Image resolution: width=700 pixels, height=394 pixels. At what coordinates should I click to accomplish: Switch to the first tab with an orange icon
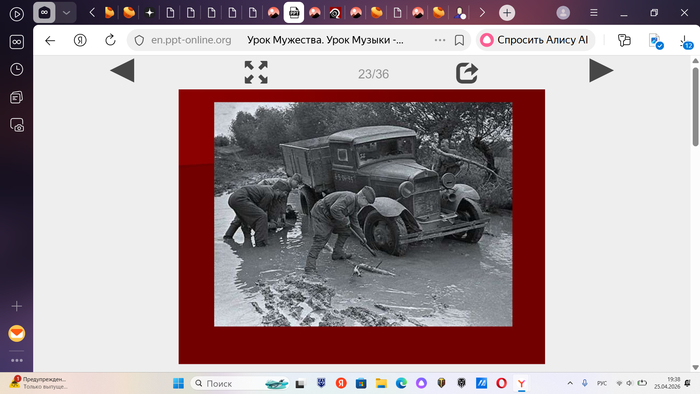[x=109, y=13]
